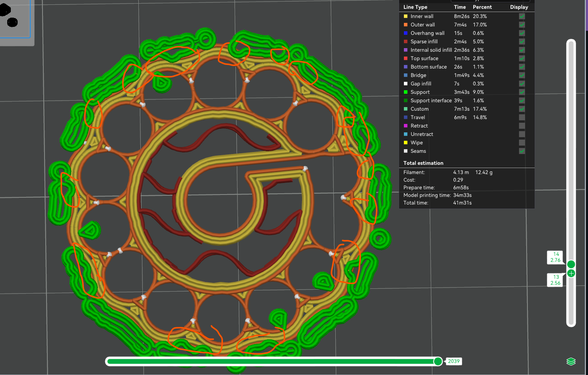Viewport: 588px width, 375px height.
Task: Uncheck Display for Seams
Action: click(x=521, y=151)
